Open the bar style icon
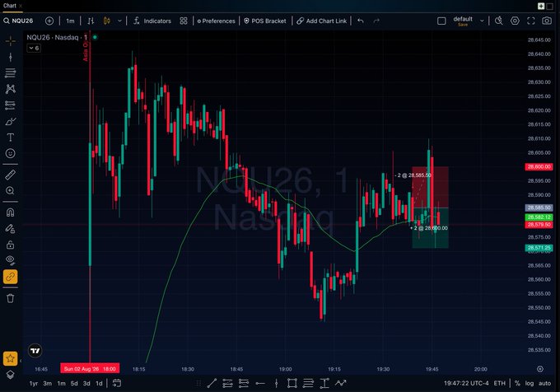 [91, 21]
